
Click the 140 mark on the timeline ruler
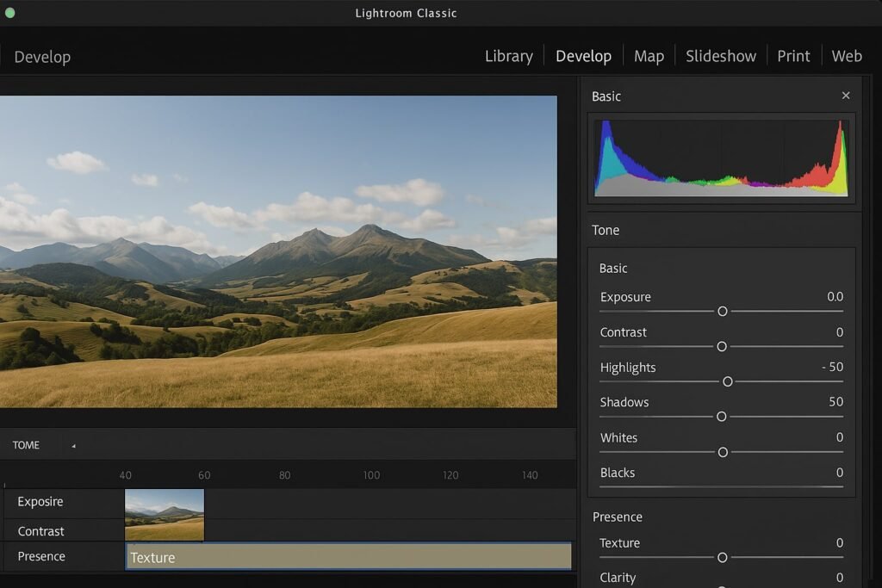pyautogui.click(x=530, y=475)
